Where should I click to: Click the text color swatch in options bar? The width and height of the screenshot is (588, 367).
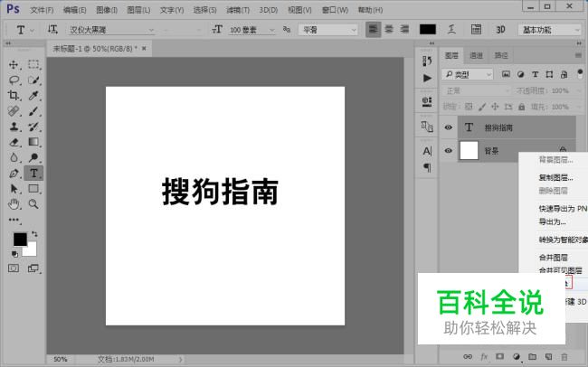pyautogui.click(x=428, y=29)
